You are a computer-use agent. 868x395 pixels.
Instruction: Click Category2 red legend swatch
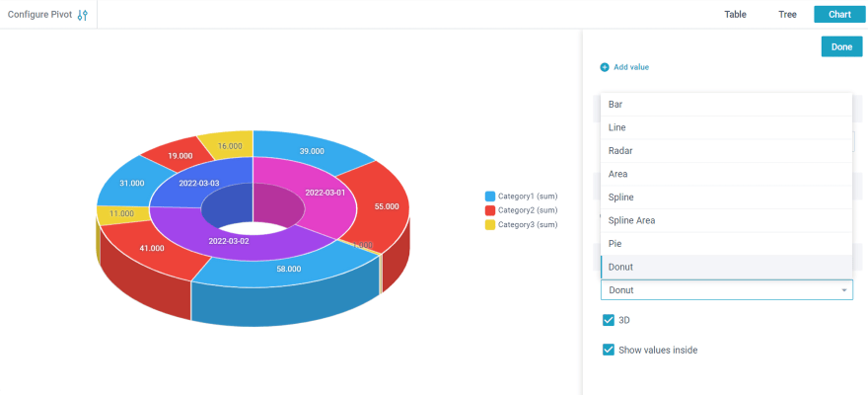490,210
